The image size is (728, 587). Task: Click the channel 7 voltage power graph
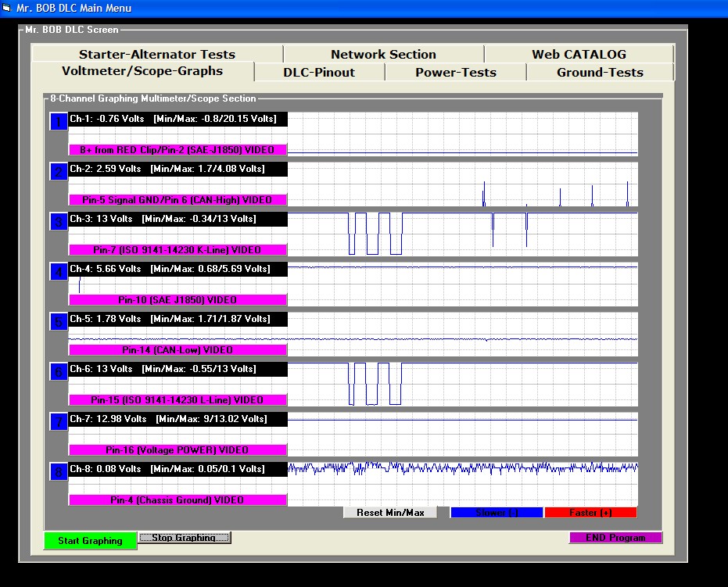462,435
